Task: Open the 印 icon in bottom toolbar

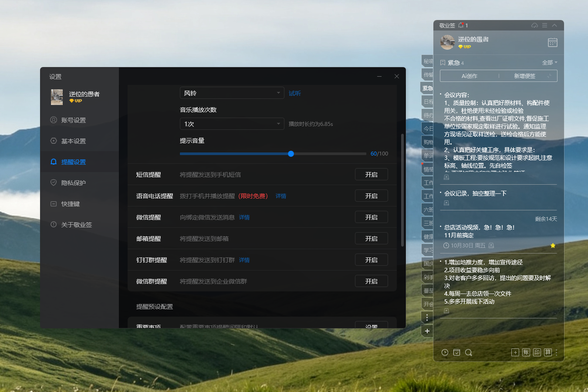Action: (x=537, y=352)
